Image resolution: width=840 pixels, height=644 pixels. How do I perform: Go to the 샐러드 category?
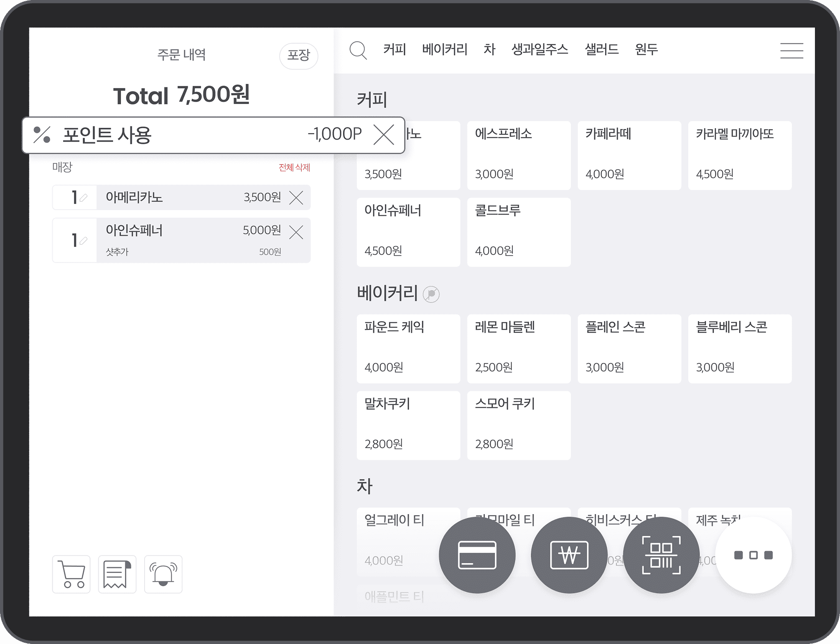[x=602, y=49]
